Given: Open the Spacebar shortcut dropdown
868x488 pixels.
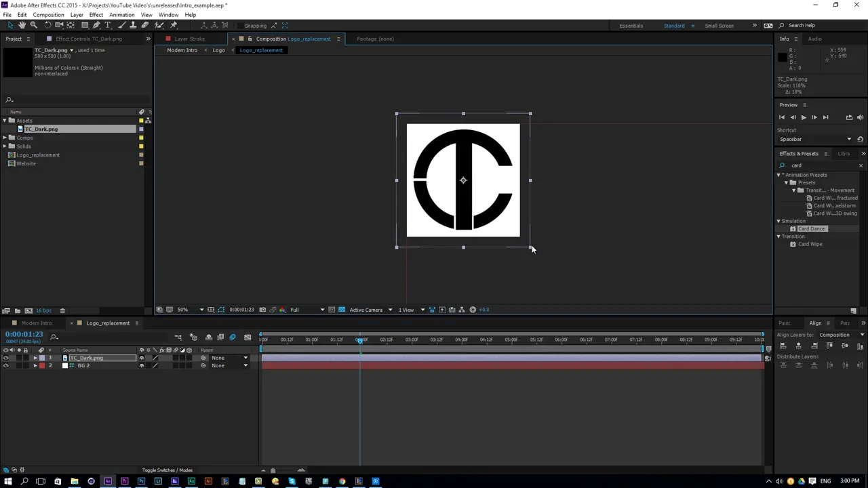Looking at the screenshot, I should click(815, 139).
